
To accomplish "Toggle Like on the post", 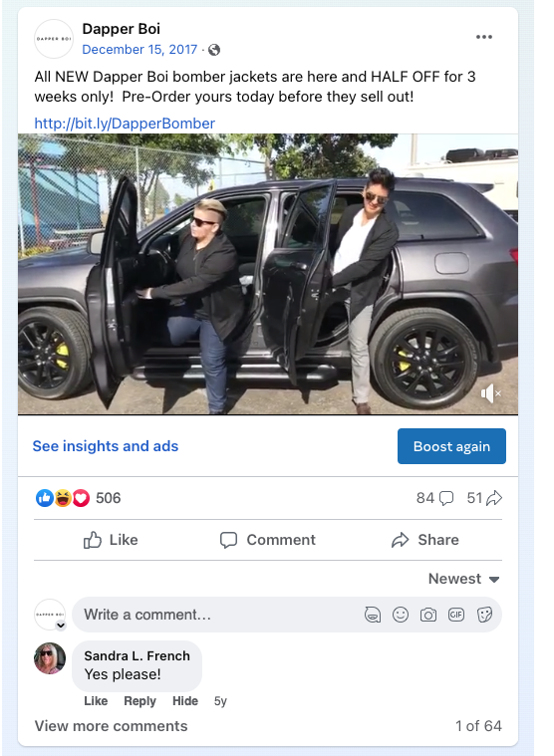I will 111,540.
